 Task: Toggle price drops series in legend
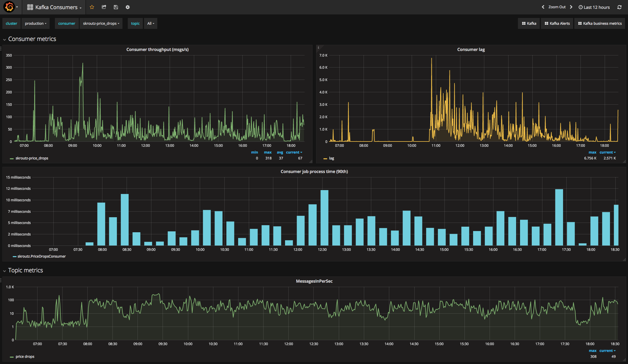(25, 357)
